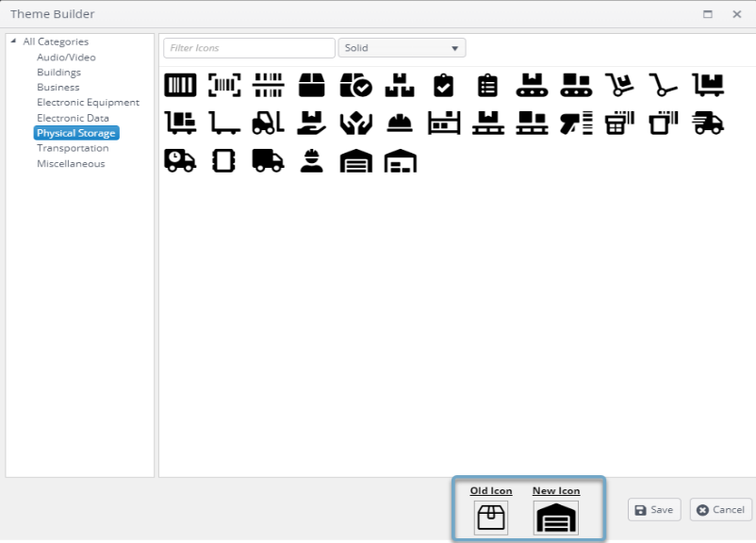Click the New Icon warehouse preview

(x=556, y=518)
